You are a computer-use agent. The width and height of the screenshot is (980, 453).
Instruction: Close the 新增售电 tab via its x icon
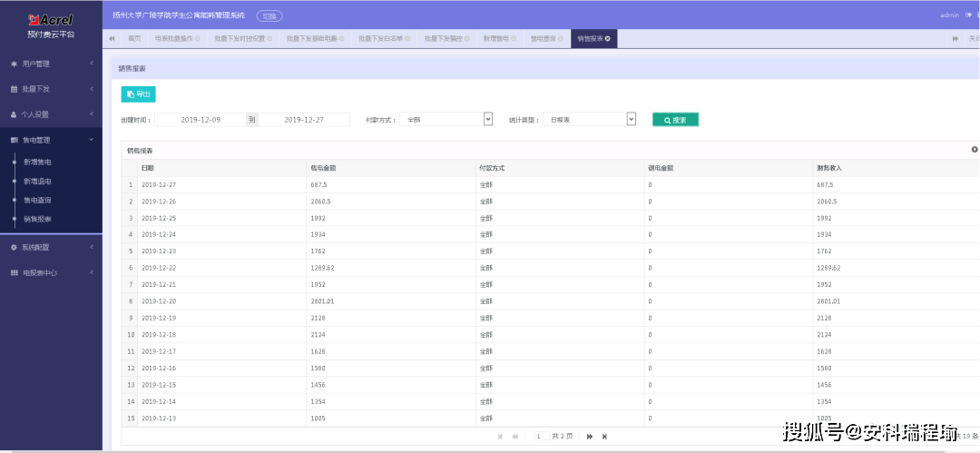point(513,39)
